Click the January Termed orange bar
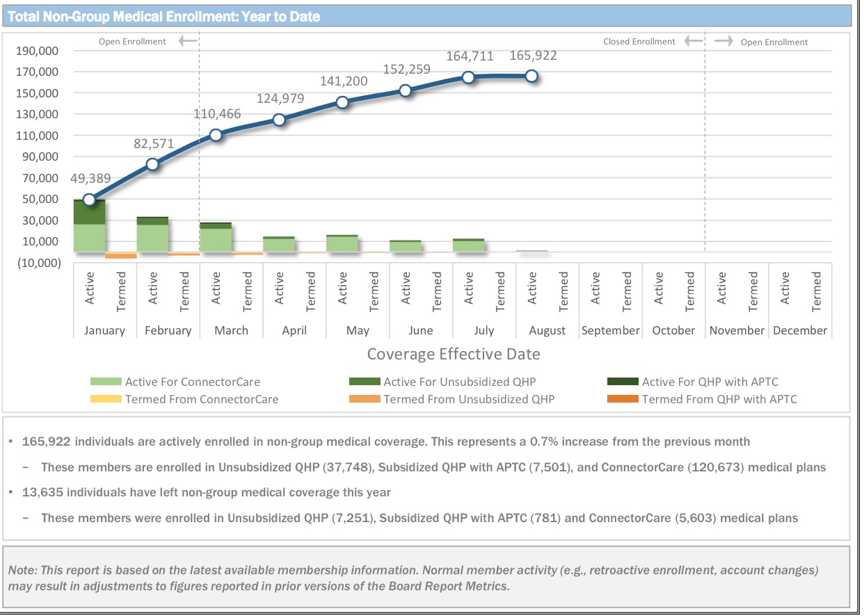The height and width of the screenshot is (616, 864). pos(121,256)
